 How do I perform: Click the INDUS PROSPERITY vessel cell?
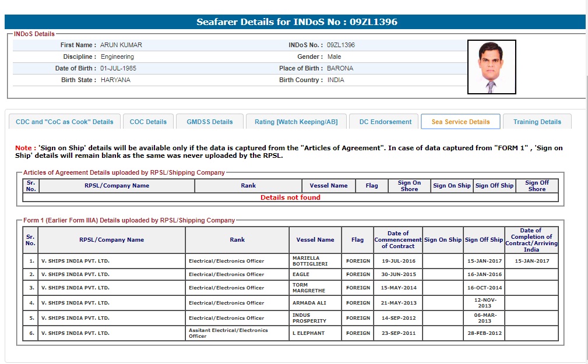click(315, 318)
